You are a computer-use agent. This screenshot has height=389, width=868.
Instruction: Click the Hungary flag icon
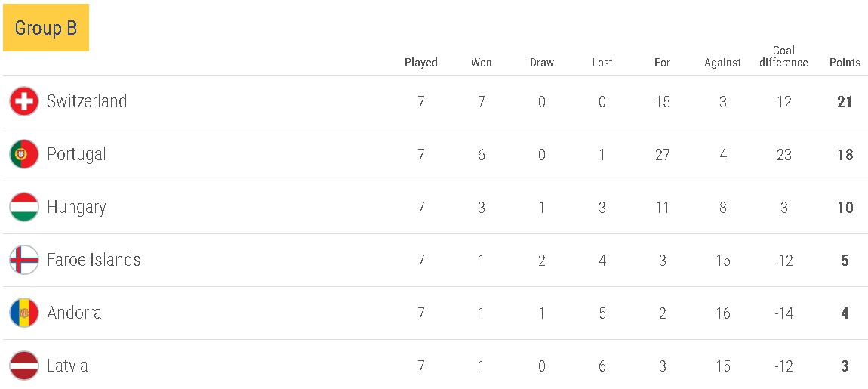[24, 207]
